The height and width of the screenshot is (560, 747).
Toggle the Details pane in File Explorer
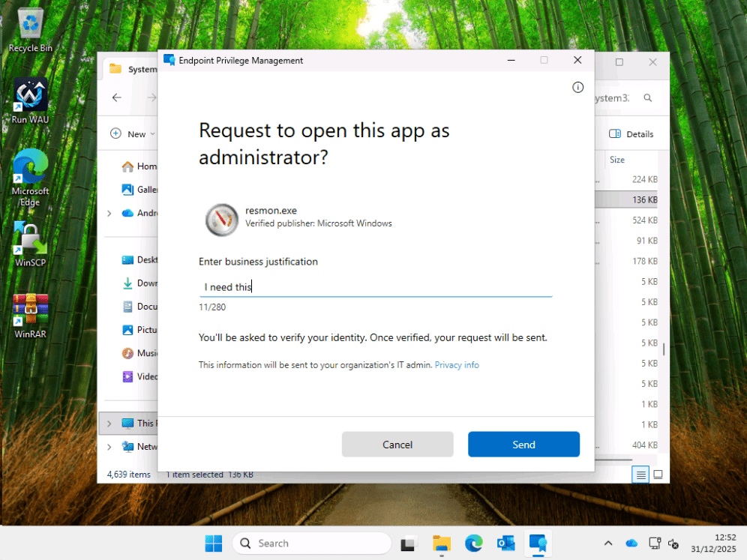[631, 134]
